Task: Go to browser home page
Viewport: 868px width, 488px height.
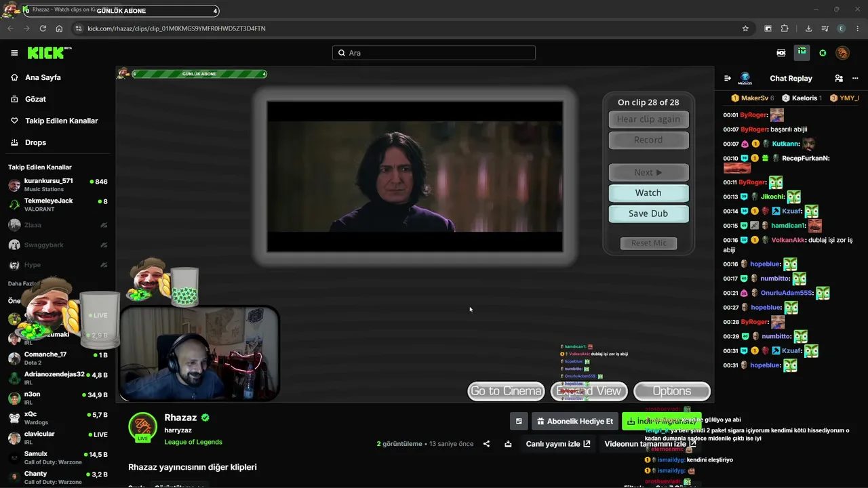Action: 59,28
